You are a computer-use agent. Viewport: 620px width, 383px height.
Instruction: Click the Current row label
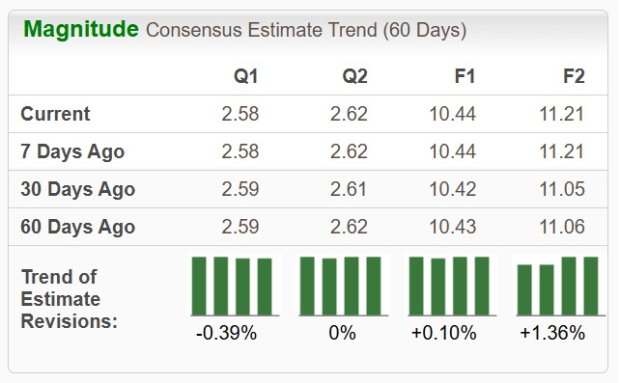(x=55, y=114)
